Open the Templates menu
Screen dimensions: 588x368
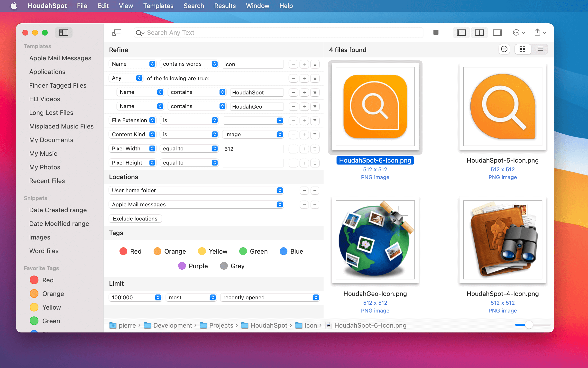158,6
